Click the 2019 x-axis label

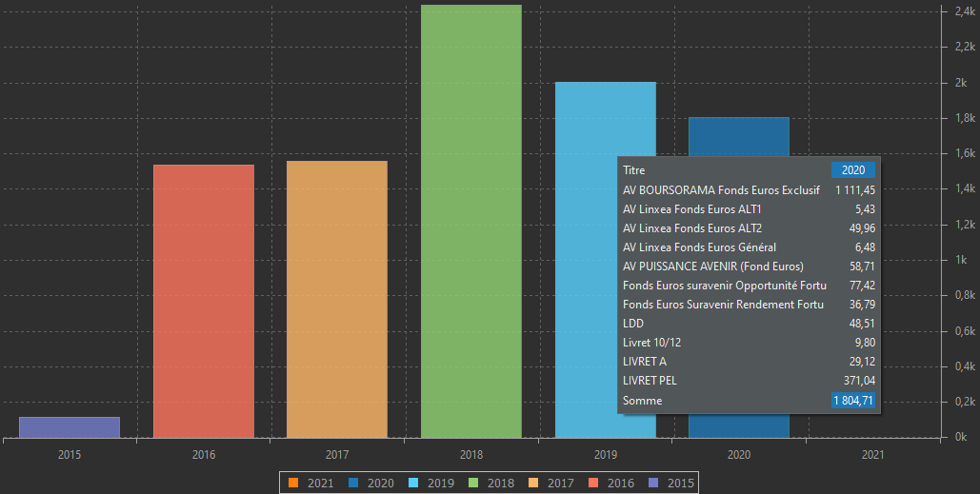[x=606, y=455]
